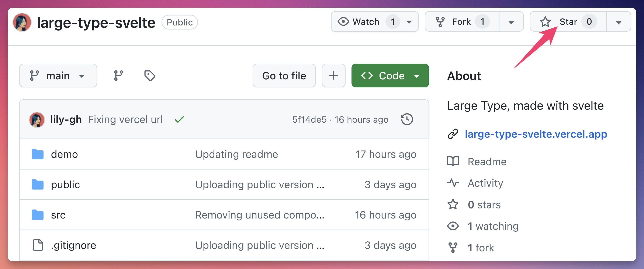Open commit hash 5f14de5
This screenshot has width=644, height=269.
(x=309, y=119)
